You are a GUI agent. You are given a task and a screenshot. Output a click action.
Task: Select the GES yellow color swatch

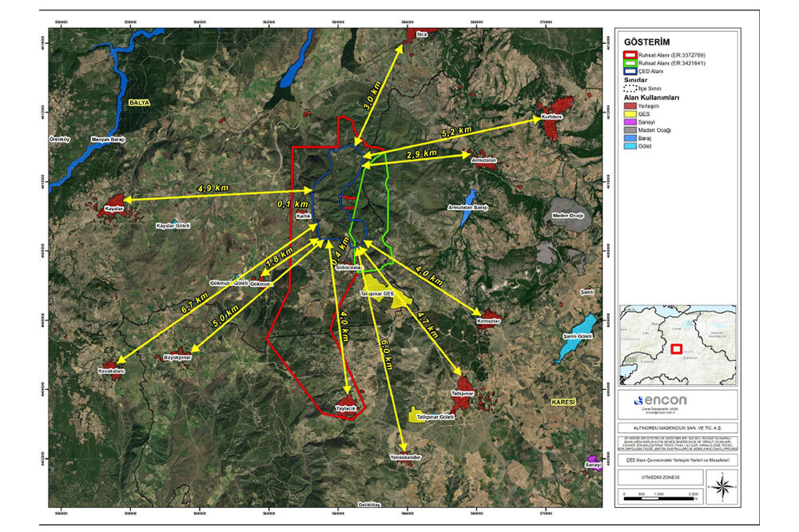coord(631,113)
